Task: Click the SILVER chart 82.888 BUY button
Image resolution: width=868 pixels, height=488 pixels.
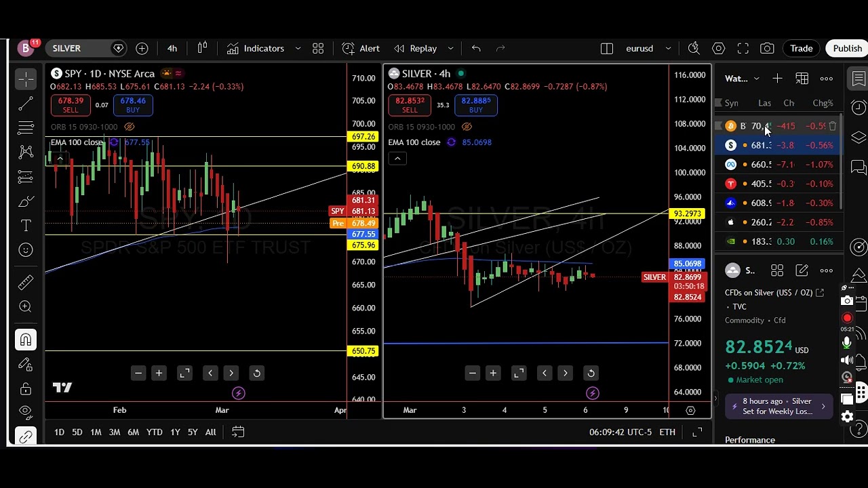Action: click(x=476, y=105)
